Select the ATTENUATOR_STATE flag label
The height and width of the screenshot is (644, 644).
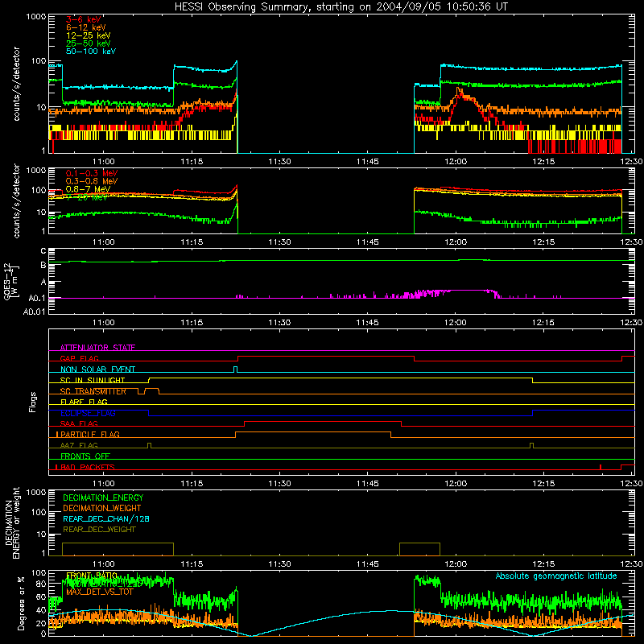pyautogui.click(x=97, y=348)
